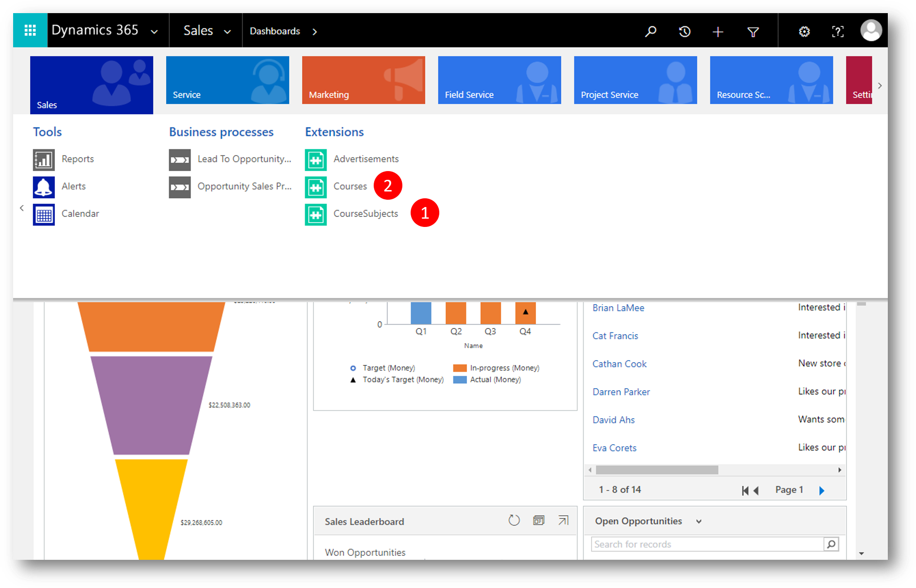Click dashboard vertical scrollbar down arrow
This screenshot has height=588, width=916.
(862, 553)
